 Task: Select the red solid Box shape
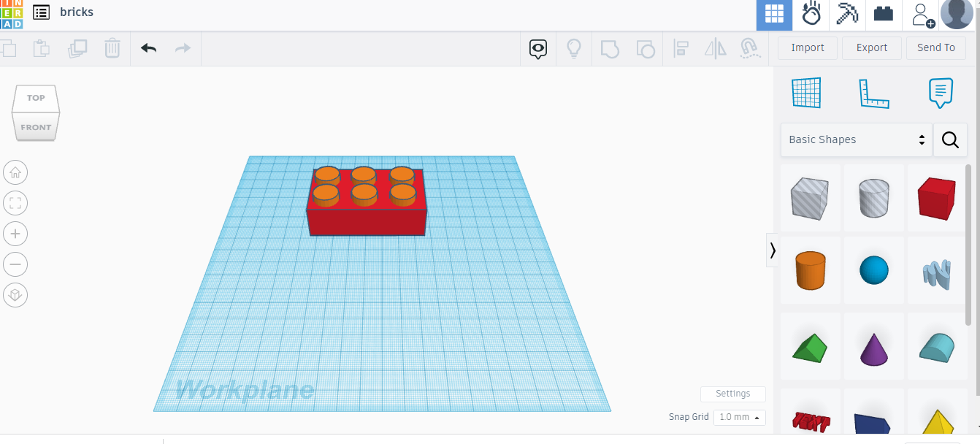(x=936, y=197)
